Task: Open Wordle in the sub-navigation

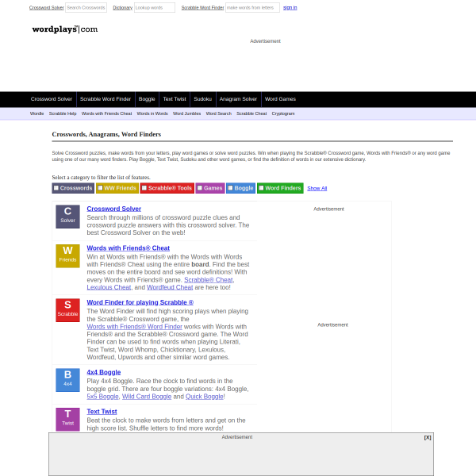Action: pos(36,113)
